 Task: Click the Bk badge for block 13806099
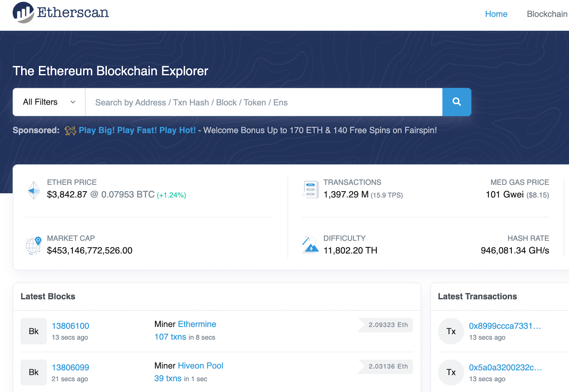34,372
